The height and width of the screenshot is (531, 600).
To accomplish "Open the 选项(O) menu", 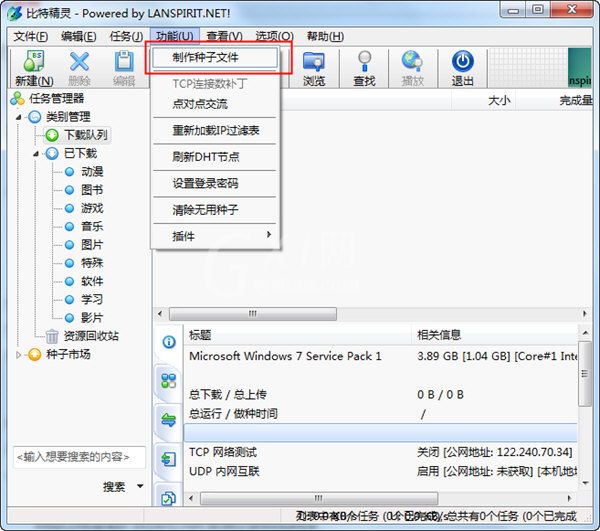I will 274,36.
